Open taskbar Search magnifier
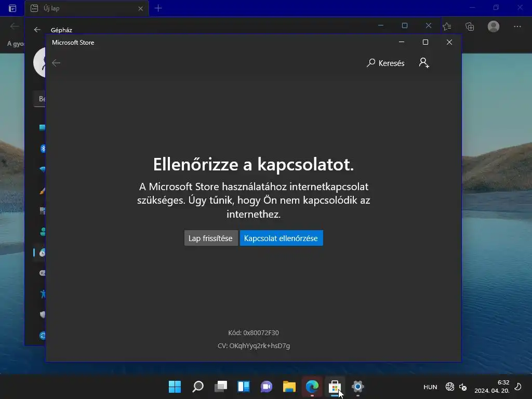This screenshot has width=532, height=399. coord(198,387)
